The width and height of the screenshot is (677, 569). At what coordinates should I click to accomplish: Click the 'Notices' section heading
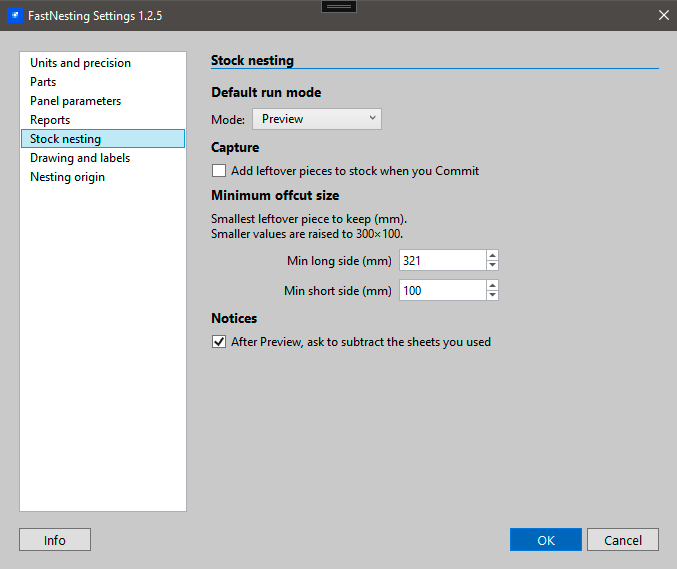click(234, 319)
